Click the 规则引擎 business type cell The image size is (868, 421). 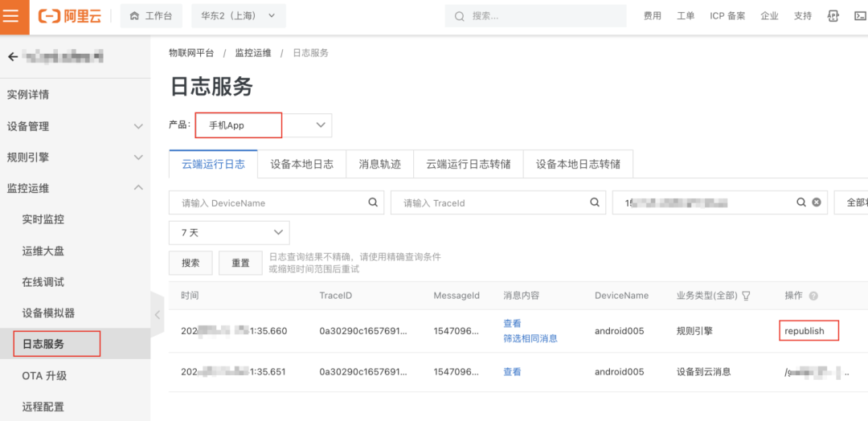694,331
